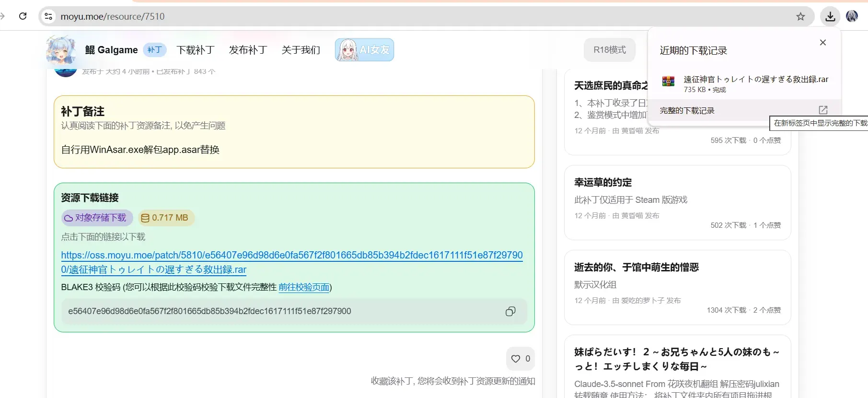Open the 发布补丁 menu item

point(248,50)
